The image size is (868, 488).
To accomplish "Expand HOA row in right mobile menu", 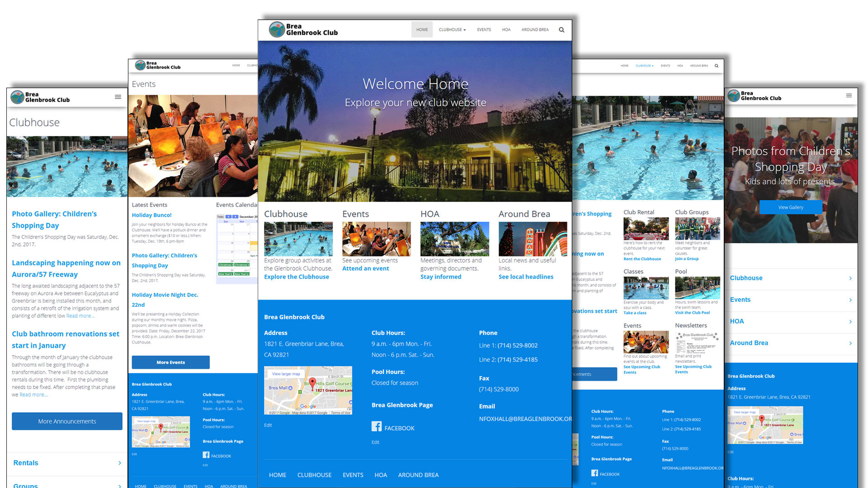I will (850, 322).
